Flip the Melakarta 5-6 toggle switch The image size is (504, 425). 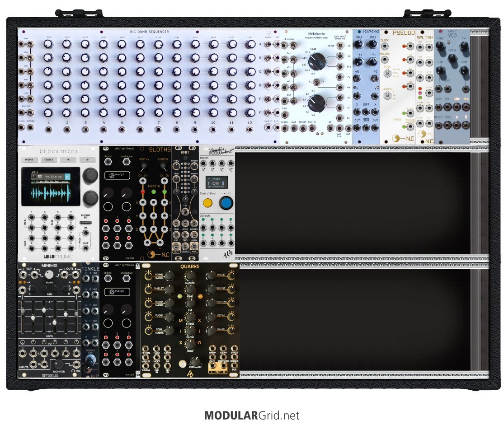(x=316, y=83)
